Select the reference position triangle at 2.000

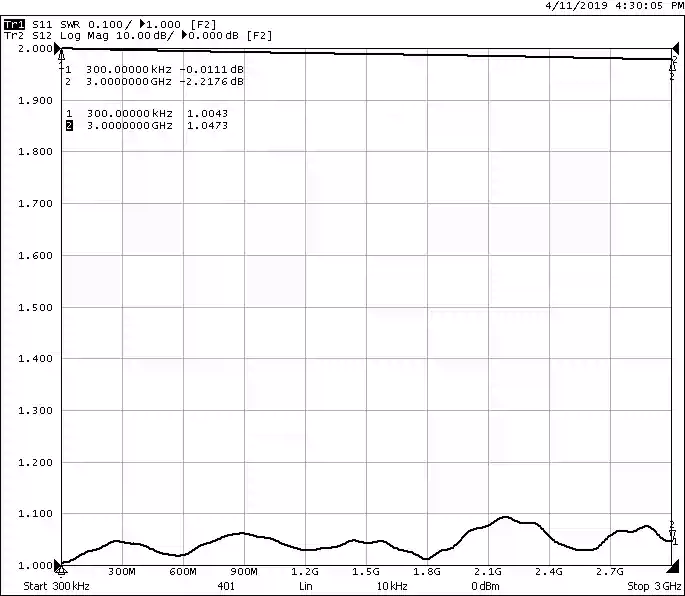[x=56, y=48]
